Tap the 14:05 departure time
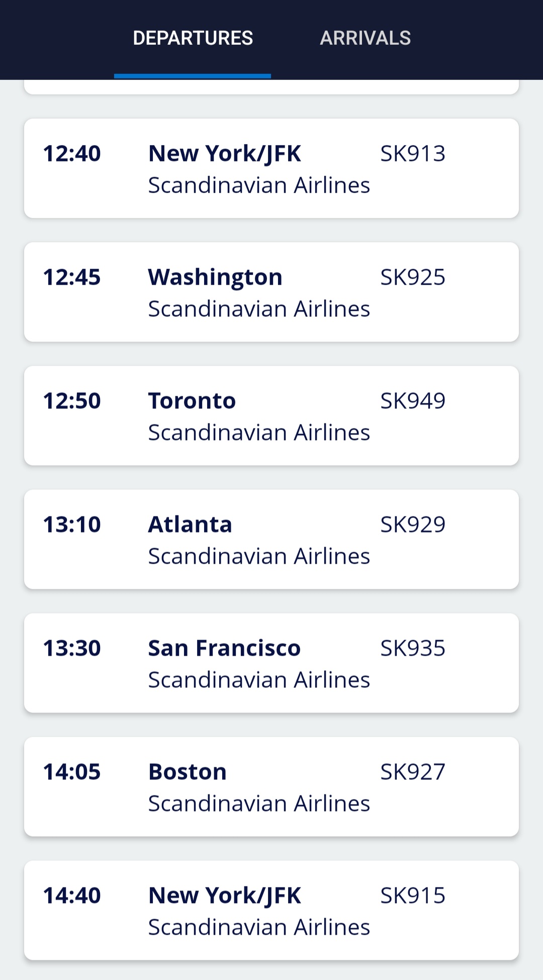This screenshot has height=980, width=543. pos(72,772)
